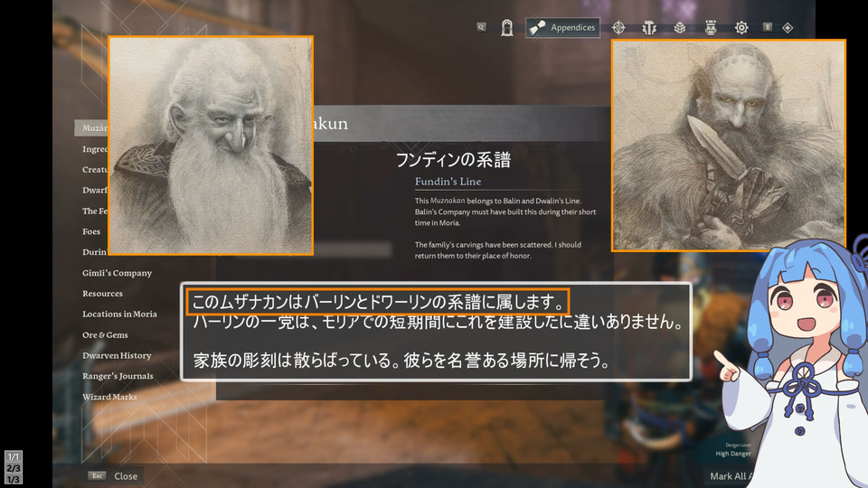Open the layered-leaves menu icon
This screenshot has height=488, width=868.
pos(680,28)
